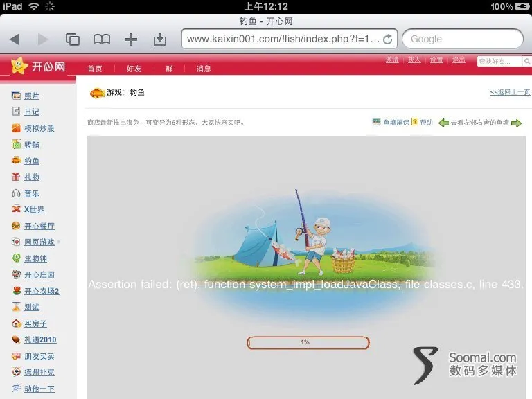Open the 朋友买卖 sidebar link
The image size is (532, 399).
click(x=39, y=356)
